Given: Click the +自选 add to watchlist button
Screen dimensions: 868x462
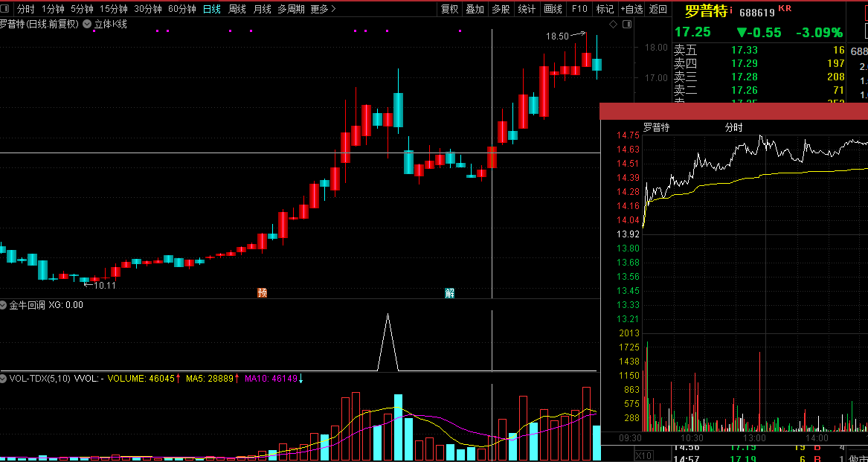Looking at the screenshot, I should click(x=631, y=9).
